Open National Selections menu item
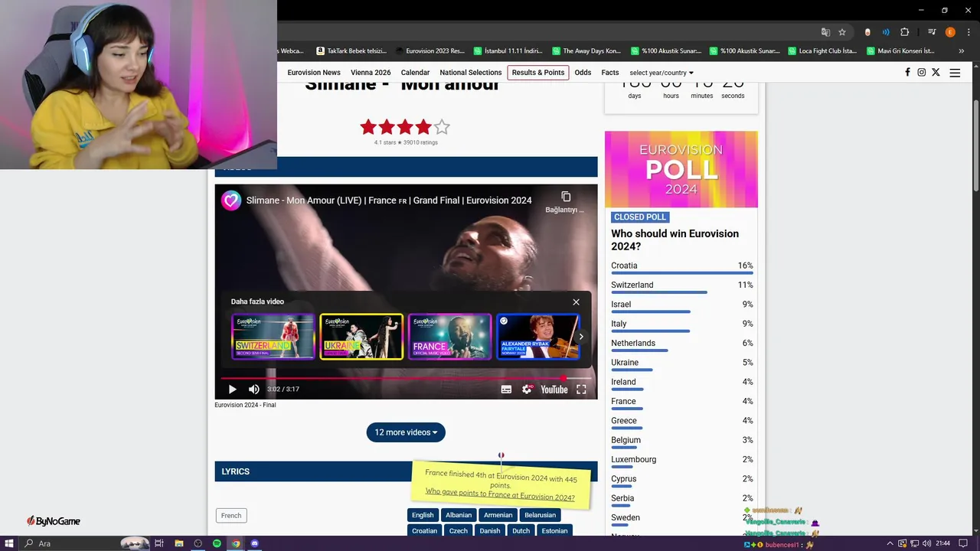980x551 pixels. tap(471, 73)
